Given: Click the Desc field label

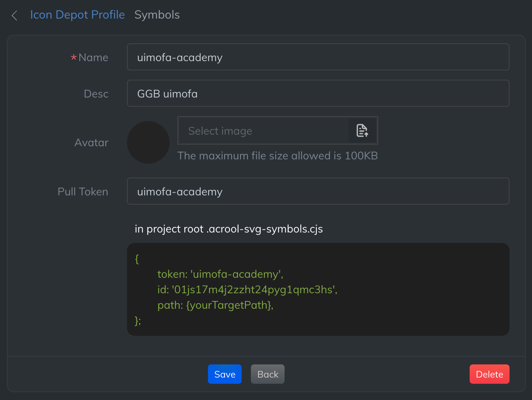Looking at the screenshot, I should click(x=96, y=94).
